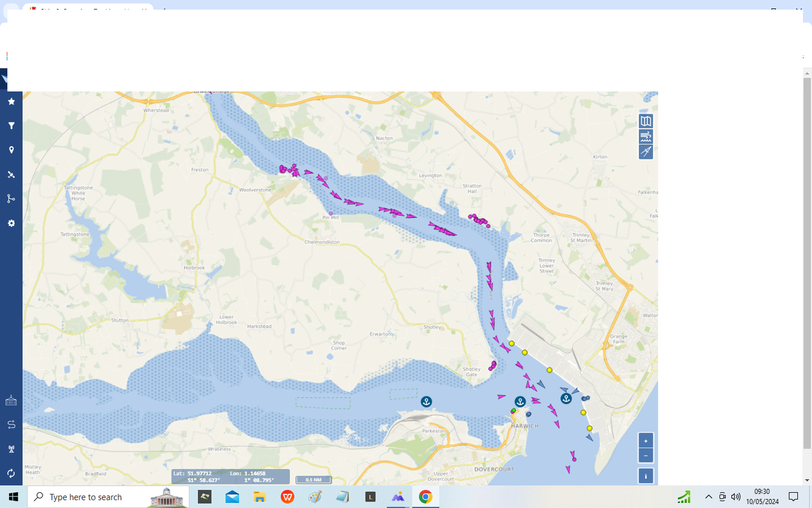Image resolution: width=812 pixels, height=508 pixels.
Task: Open the ports panel in the sidebar
Action: [11, 400]
